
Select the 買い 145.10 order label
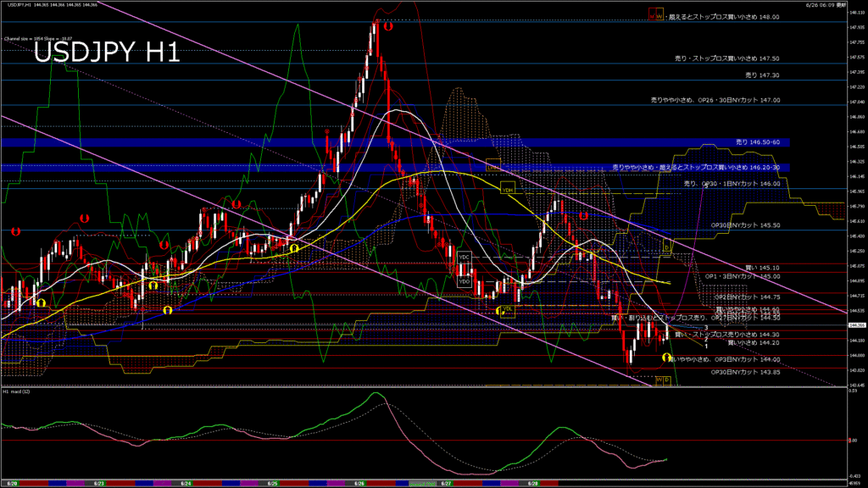pos(762,268)
